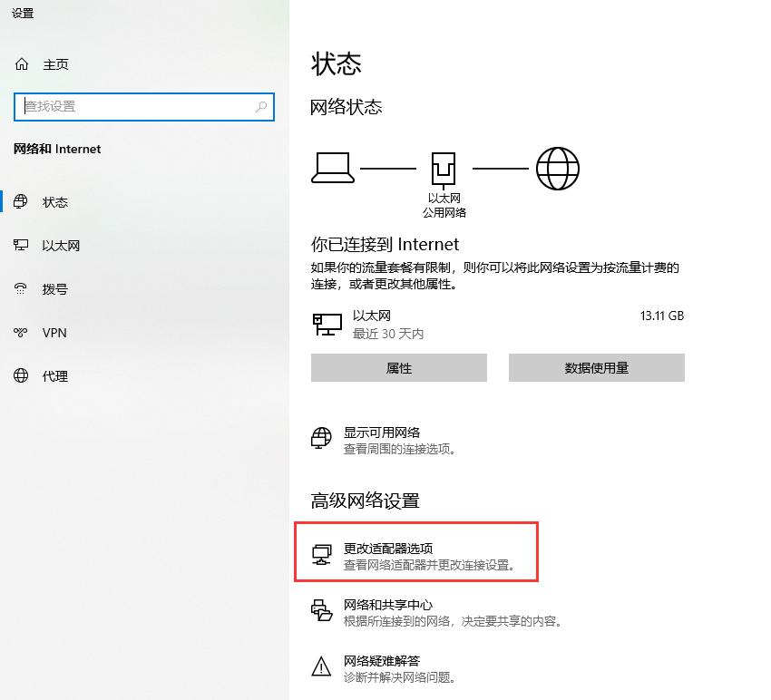Viewport: 771px width, 700px height.
Task: Click 查看网络适配器并更改连接设置 description
Action: (x=430, y=565)
